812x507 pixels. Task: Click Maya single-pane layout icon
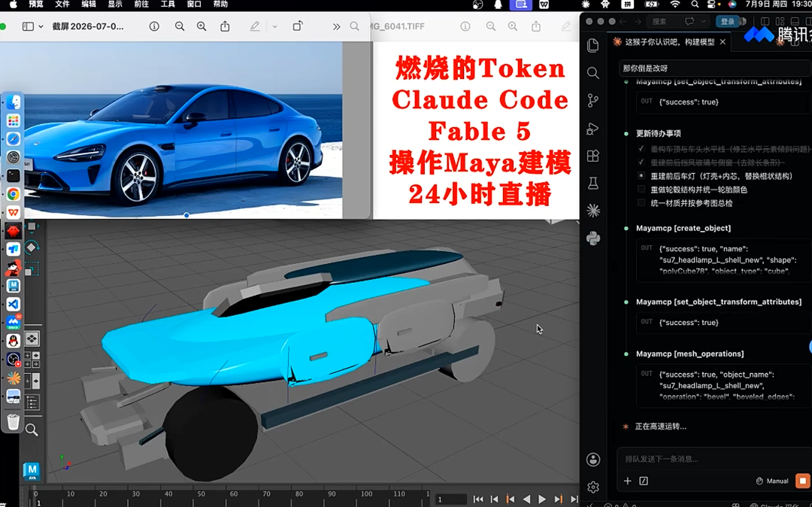[32, 339]
